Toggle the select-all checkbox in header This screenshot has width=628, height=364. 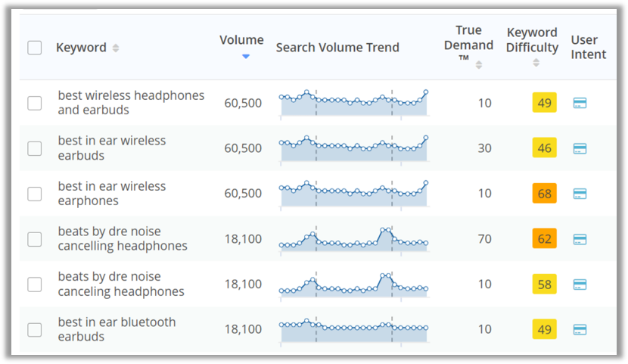pos(35,48)
